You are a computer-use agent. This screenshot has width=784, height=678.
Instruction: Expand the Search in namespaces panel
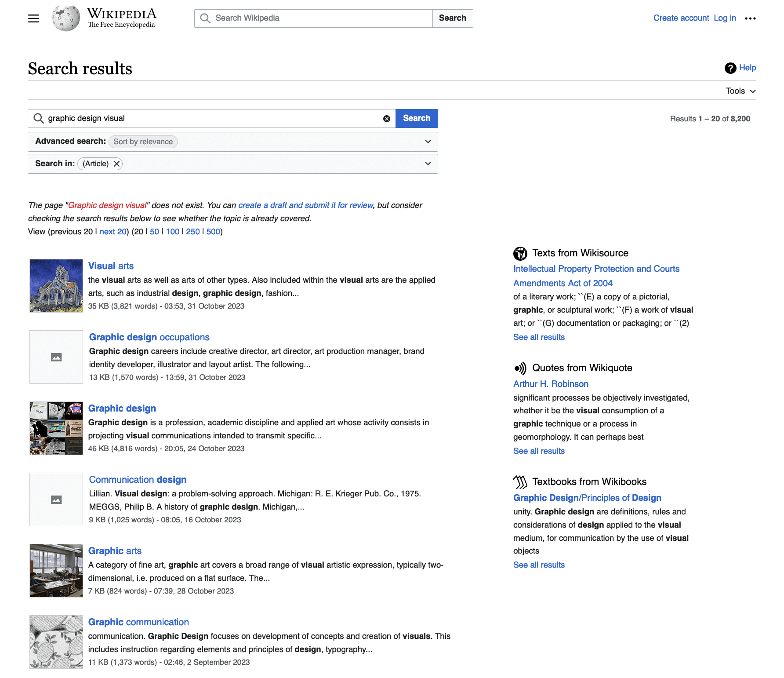pyautogui.click(x=233, y=164)
